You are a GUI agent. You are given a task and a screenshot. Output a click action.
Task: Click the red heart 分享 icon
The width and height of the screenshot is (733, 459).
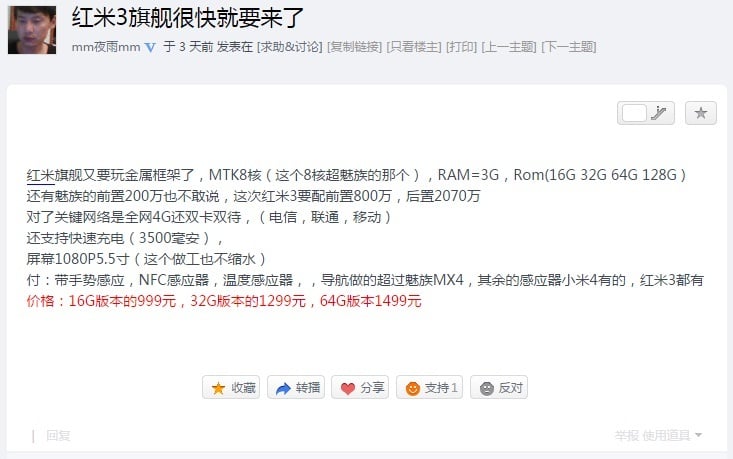click(x=348, y=388)
